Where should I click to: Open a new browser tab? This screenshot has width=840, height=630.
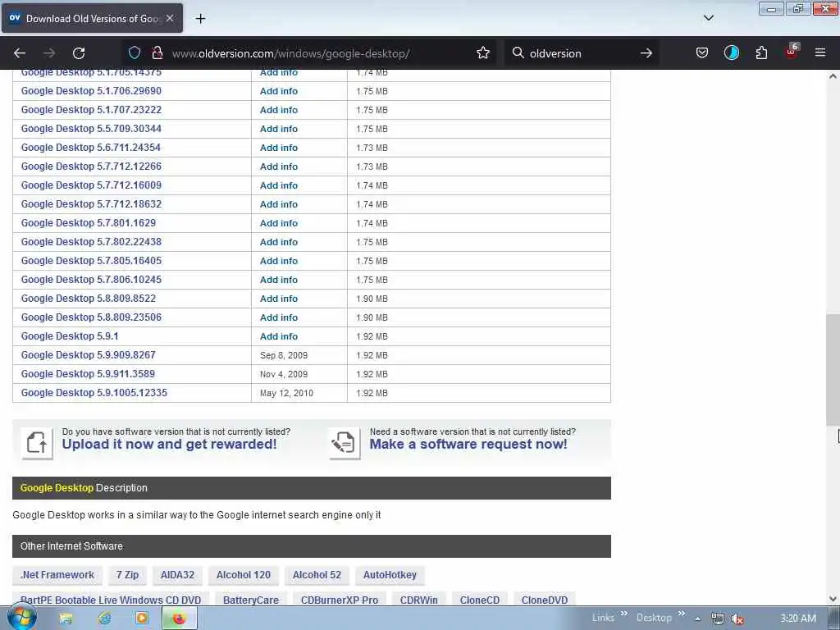coord(200,19)
